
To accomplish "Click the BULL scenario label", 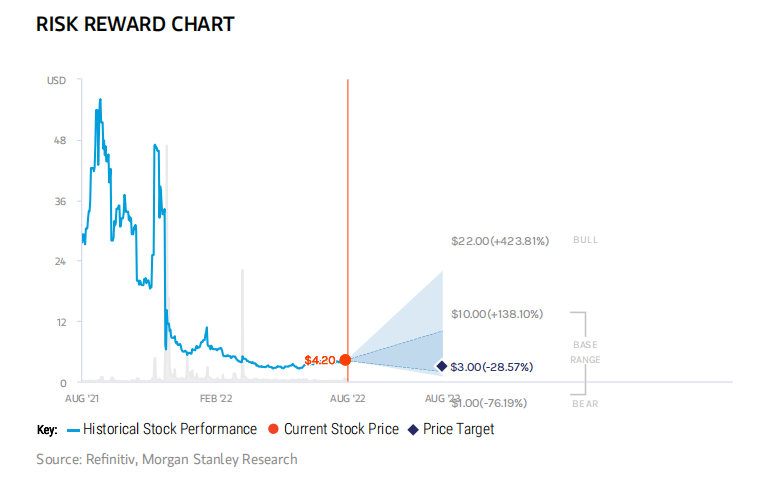I will 584,241.
